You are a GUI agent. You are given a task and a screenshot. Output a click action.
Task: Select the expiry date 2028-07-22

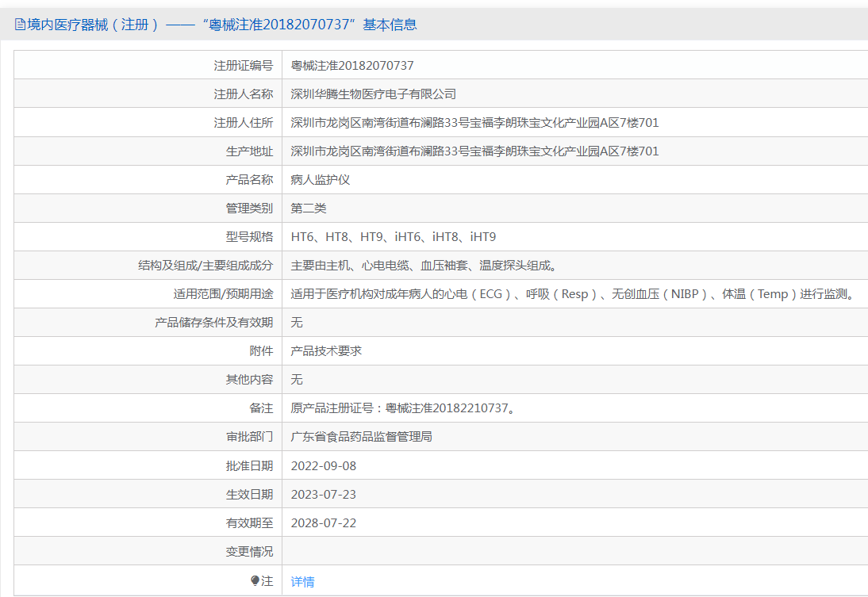[x=324, y=522]
